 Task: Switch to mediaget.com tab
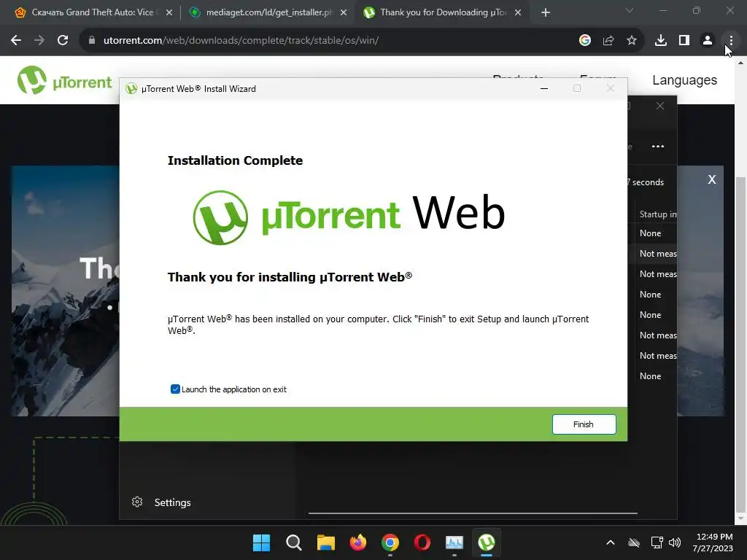267,12
